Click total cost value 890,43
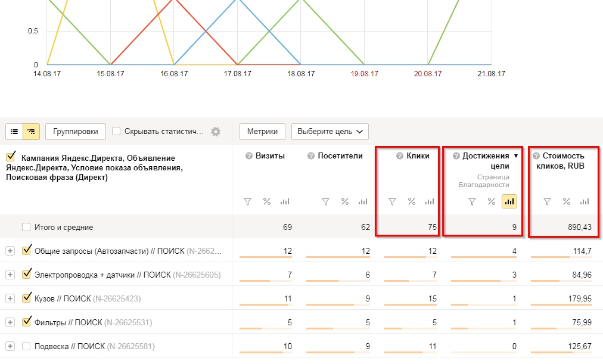 coord(580,227)
